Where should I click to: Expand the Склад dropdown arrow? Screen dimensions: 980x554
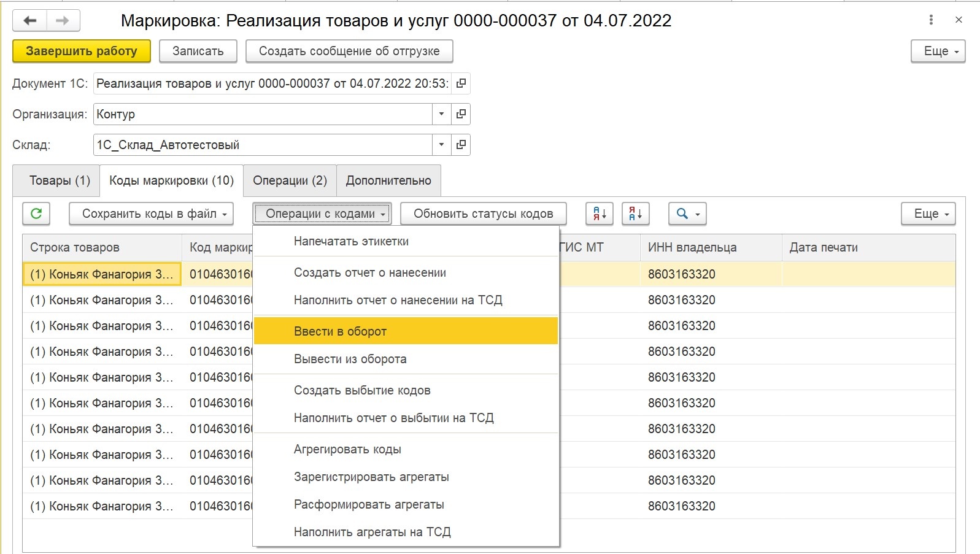pos(441,145)
